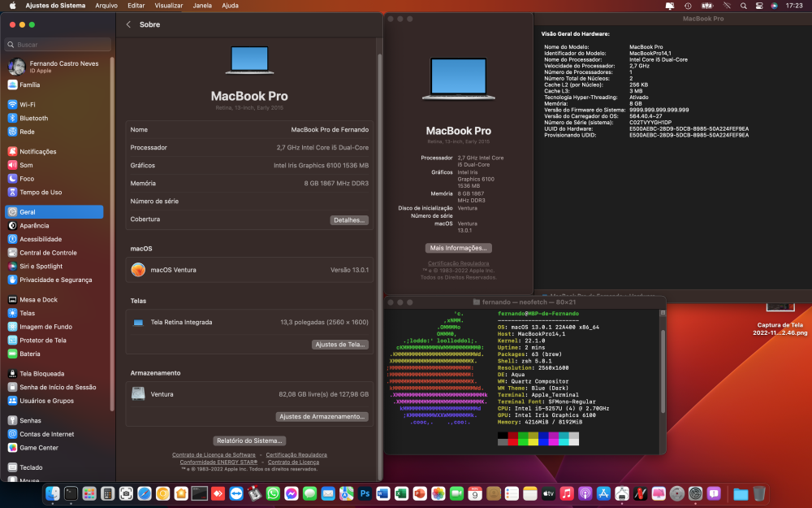The width and height of the screenshot is (812, 508).
Task: Open Time Machine menu bar icon
Action: pyautogui.click(x=688, y=6)
